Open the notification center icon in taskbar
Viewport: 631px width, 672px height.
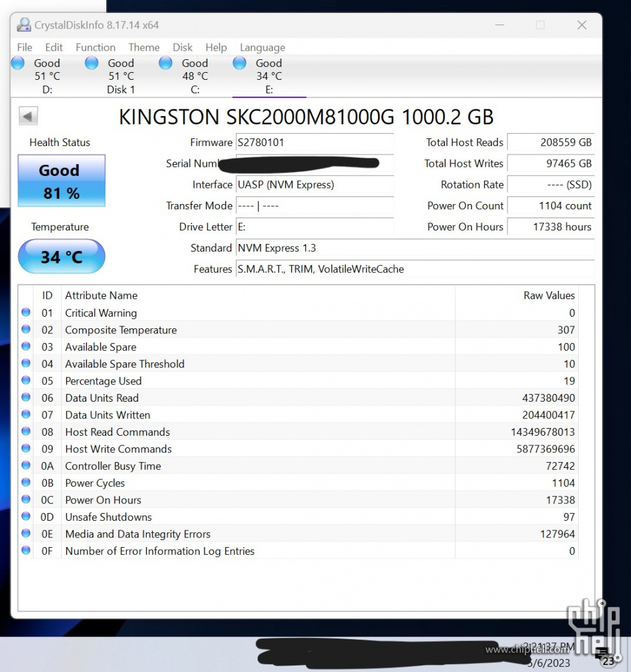click(x=603, y=656)
